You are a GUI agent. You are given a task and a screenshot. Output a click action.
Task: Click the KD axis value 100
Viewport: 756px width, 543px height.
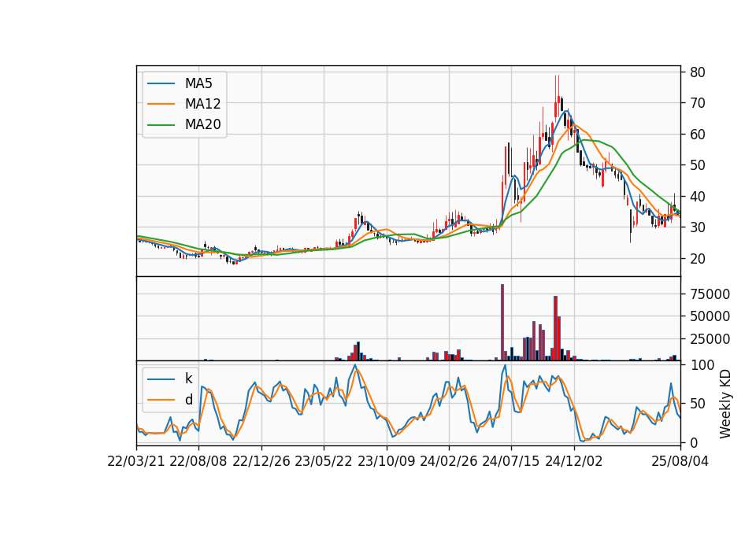point(702,365)
